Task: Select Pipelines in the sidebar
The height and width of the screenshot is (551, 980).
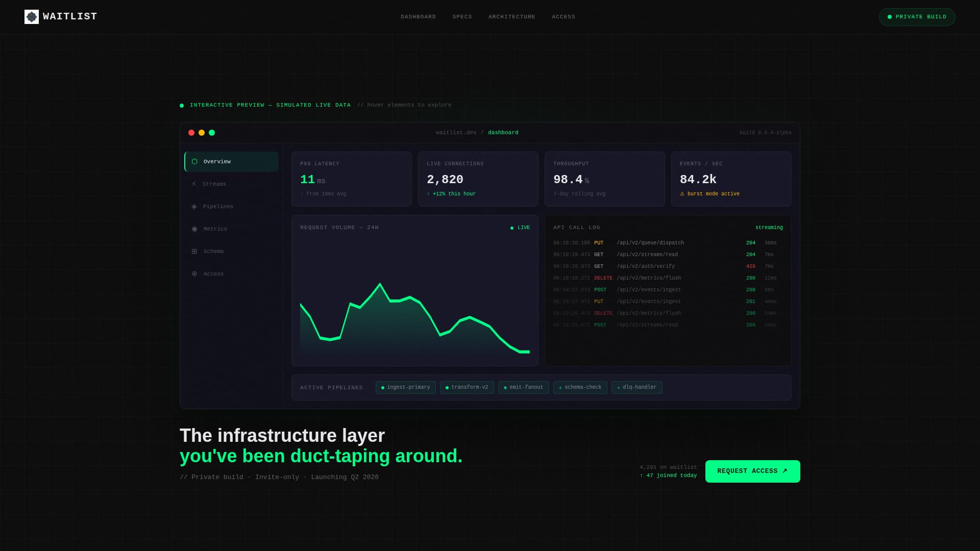Action: [x=231, y=207]
